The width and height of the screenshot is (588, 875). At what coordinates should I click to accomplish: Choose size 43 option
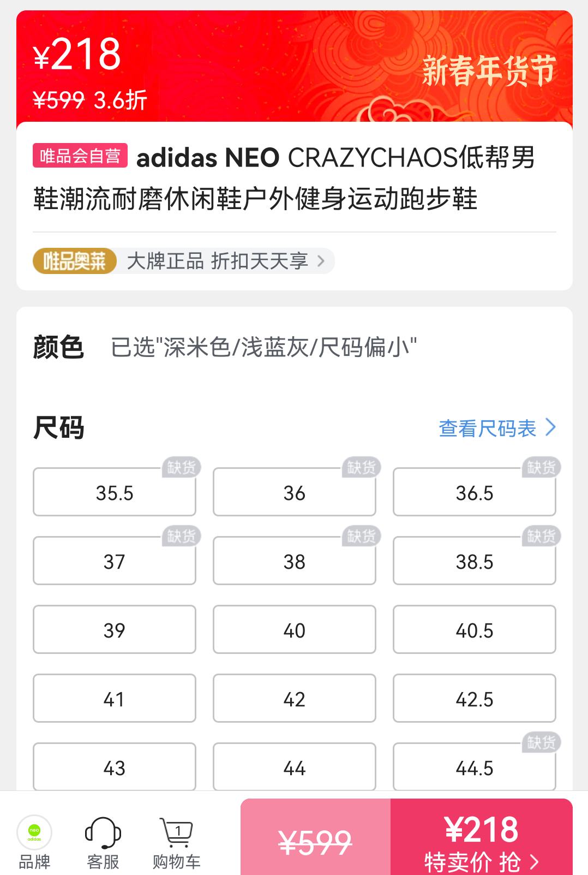coord(115,767)
